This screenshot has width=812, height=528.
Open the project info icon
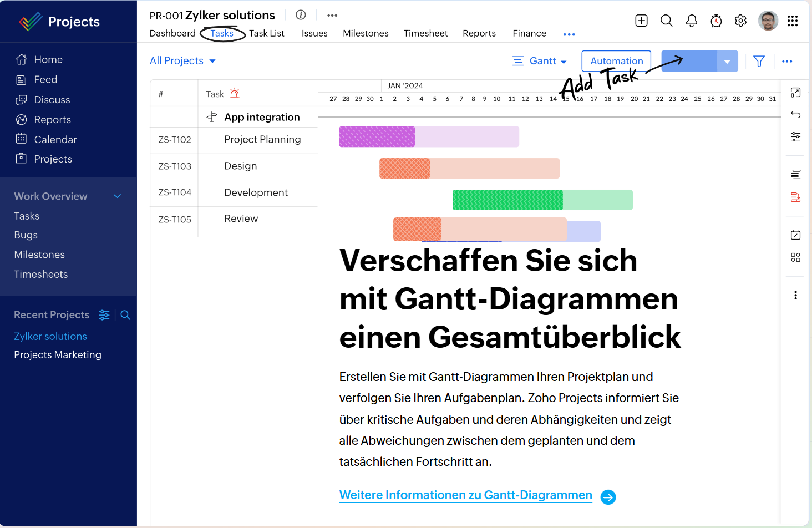301,15
